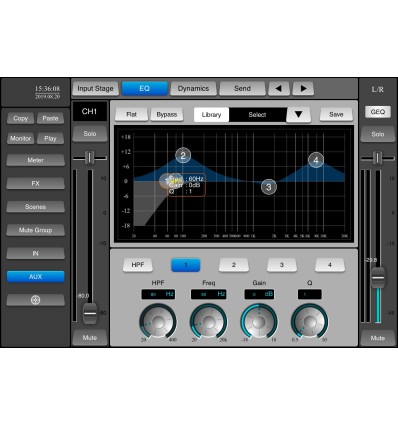This screenshot has height=425, width=398.
Task: Open the settings wheel icon button
Action: point(35,300)
